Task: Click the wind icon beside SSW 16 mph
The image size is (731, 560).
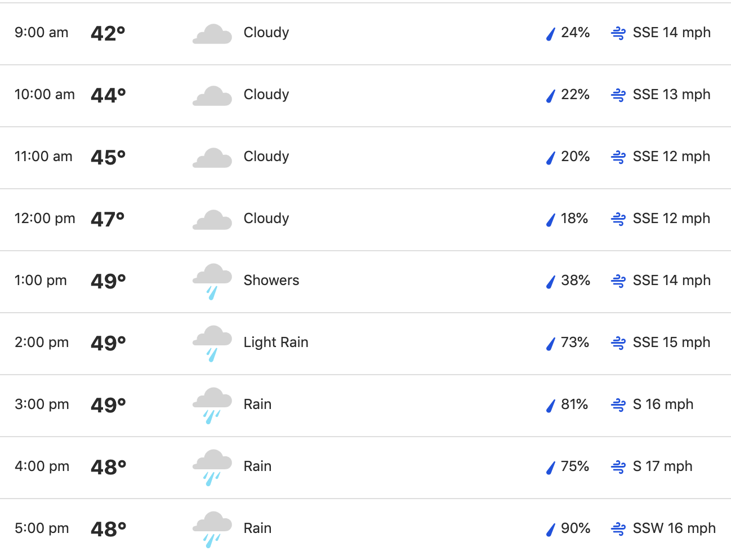Action: pos(618,529)
